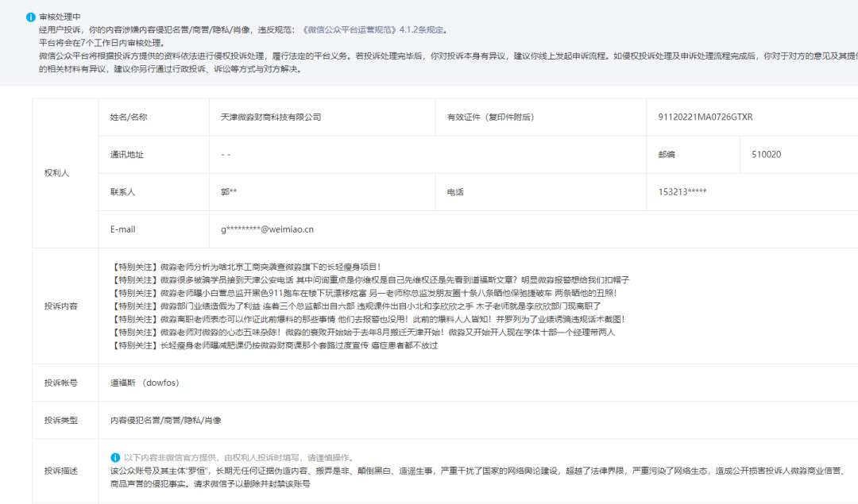Click the 投诉帐号 row header
This screenshot has width=858, height=504.
tap(60, 383)
